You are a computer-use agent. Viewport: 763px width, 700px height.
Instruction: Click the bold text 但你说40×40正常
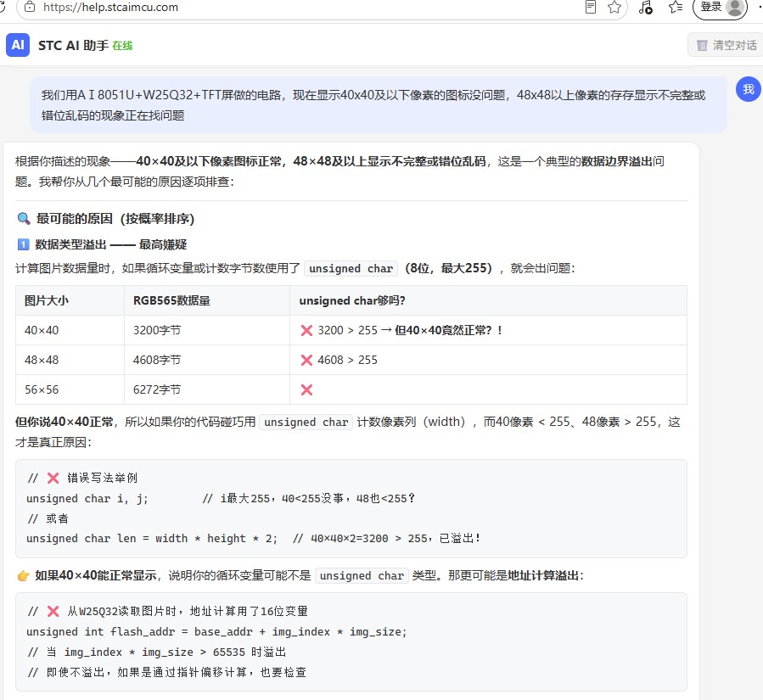(x=65, y=422)
